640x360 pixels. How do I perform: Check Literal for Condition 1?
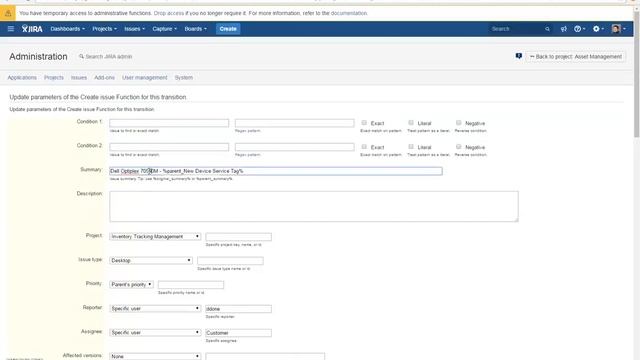click(x=411, y=122)
